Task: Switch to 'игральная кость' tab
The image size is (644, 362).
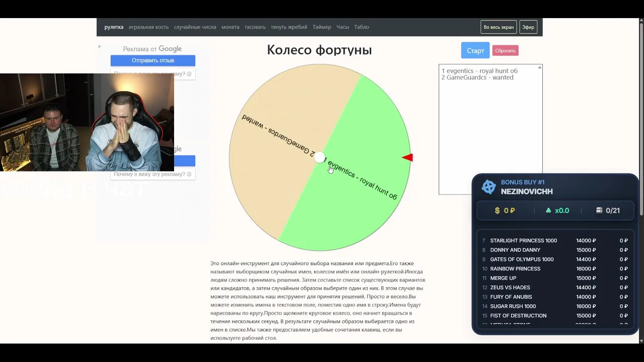Action: click(148, 27)
